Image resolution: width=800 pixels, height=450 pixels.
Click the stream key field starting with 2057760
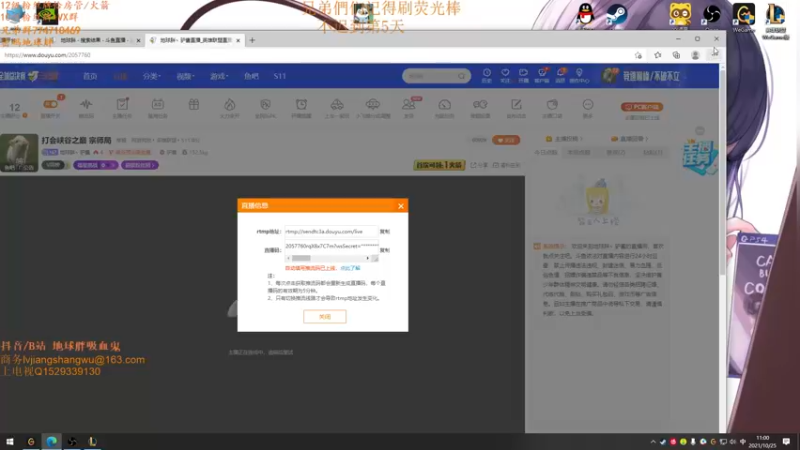pyautogui.click(x=331, y=246)
